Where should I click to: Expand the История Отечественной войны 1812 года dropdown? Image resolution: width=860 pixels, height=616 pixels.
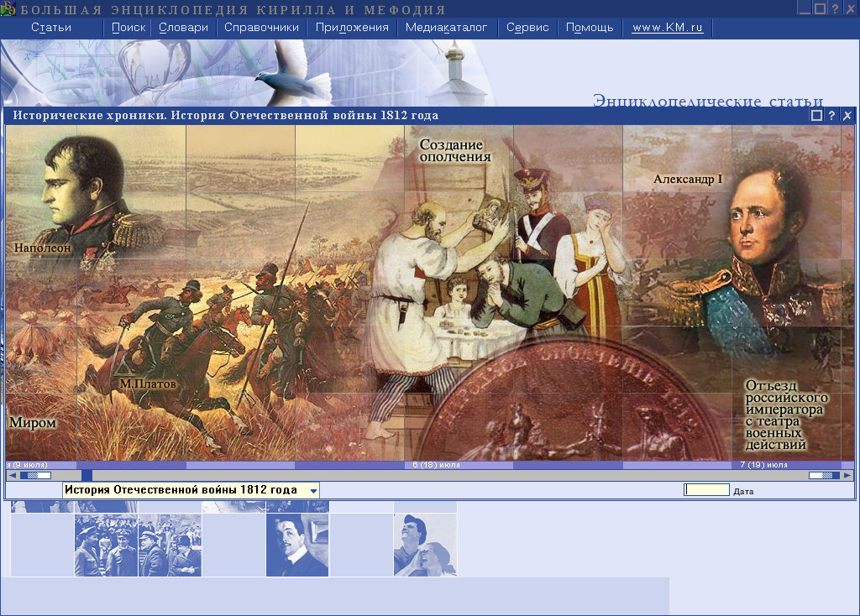click(191, 490)
